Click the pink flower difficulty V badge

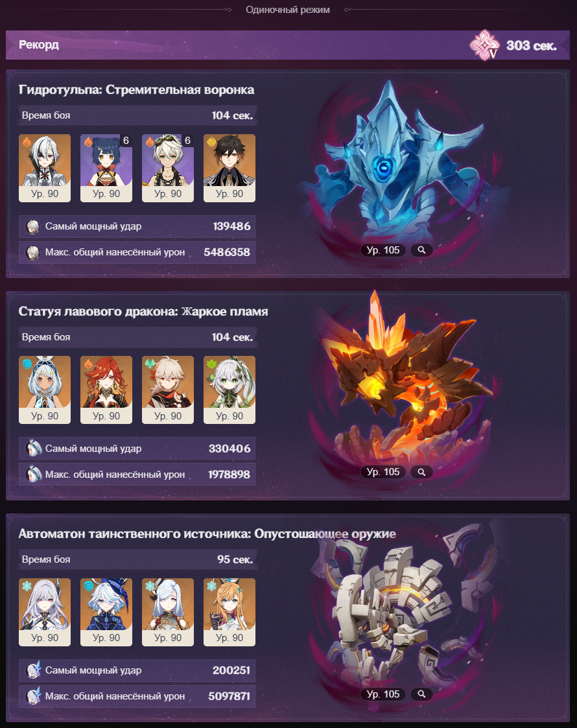point(484,45)
